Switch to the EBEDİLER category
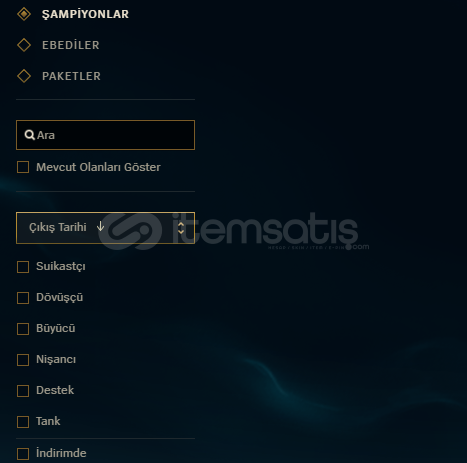Screen dimensions: 467x463 (x=71, y=45)
